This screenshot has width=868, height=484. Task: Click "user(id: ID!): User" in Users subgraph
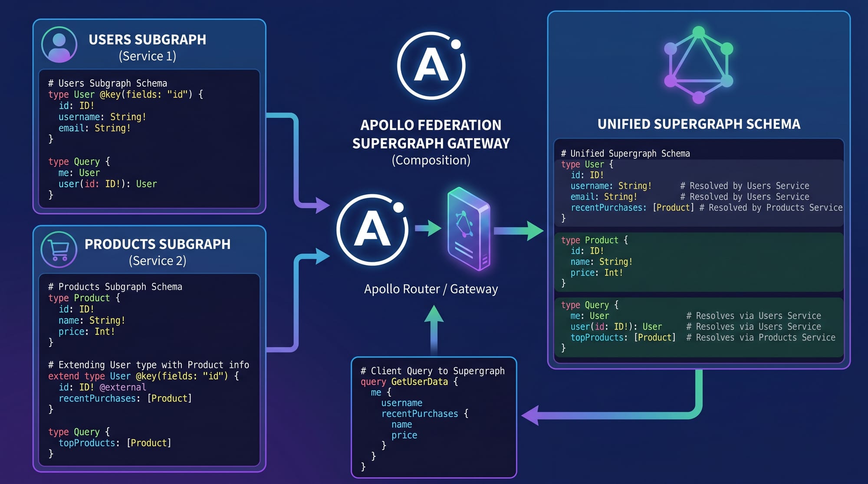tap(108, 184)
